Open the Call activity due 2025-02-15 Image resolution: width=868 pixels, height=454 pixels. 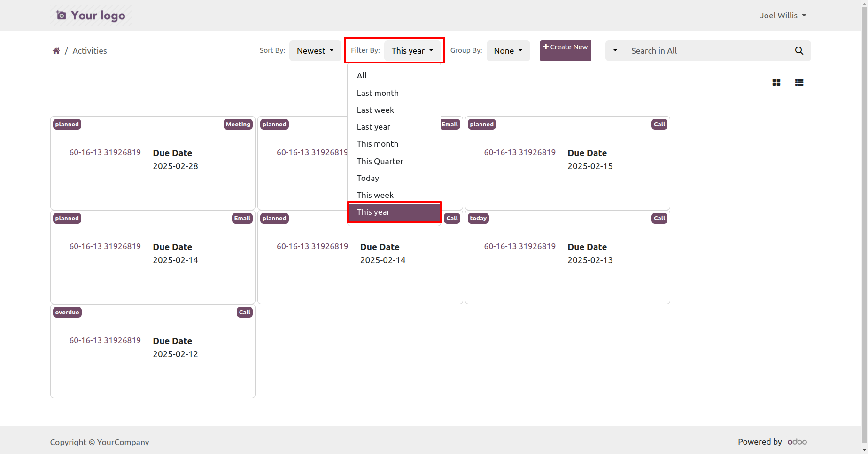(x=567, y=163)
